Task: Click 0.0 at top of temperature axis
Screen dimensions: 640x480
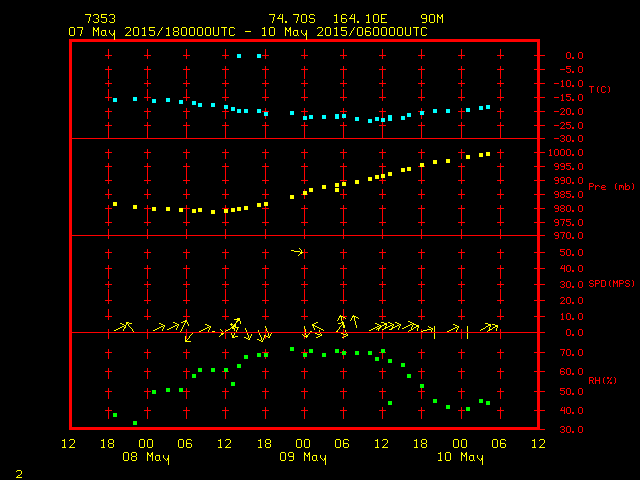Action: [x=574, y=56]
